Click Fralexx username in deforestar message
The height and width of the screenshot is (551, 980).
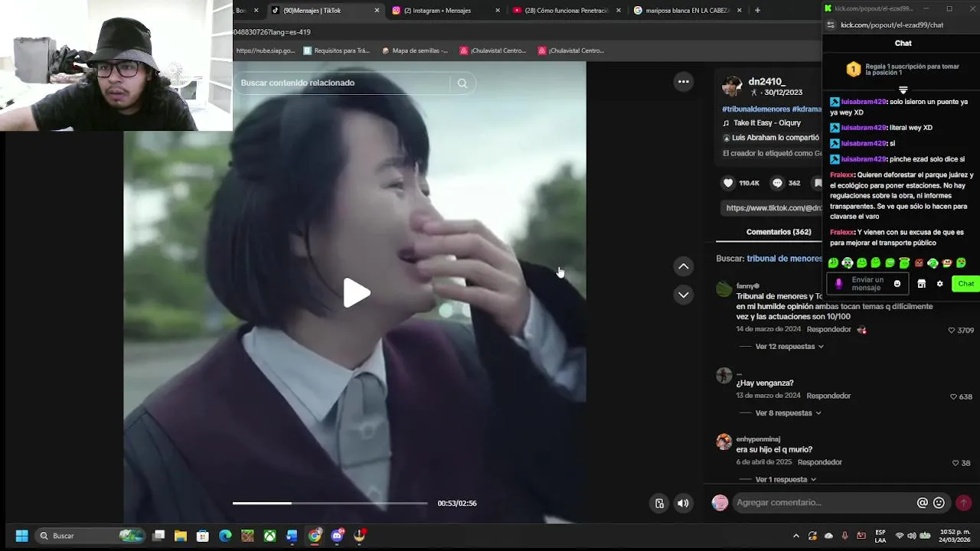[x=842, y=175]
